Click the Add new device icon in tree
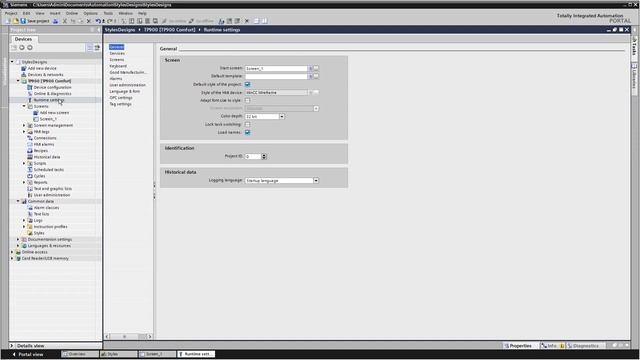The height and width of the screenshot is (360, 640). (x=24, y=69)
